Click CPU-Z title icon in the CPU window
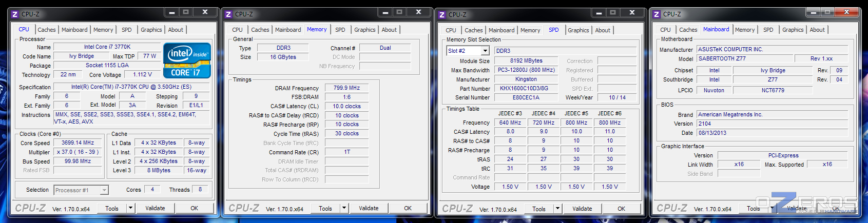Screen dimensions: 868x223 pyautogui.click(x=15, y=14)
